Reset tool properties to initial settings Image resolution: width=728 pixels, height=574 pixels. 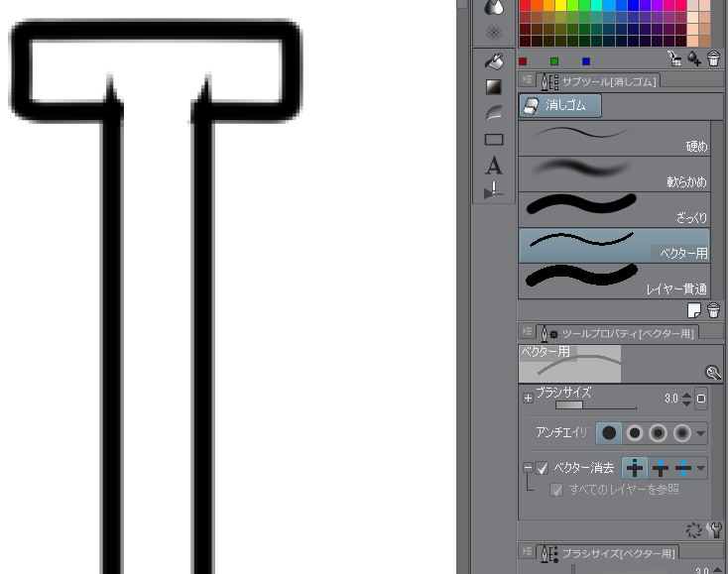click(x=693, y=529)
